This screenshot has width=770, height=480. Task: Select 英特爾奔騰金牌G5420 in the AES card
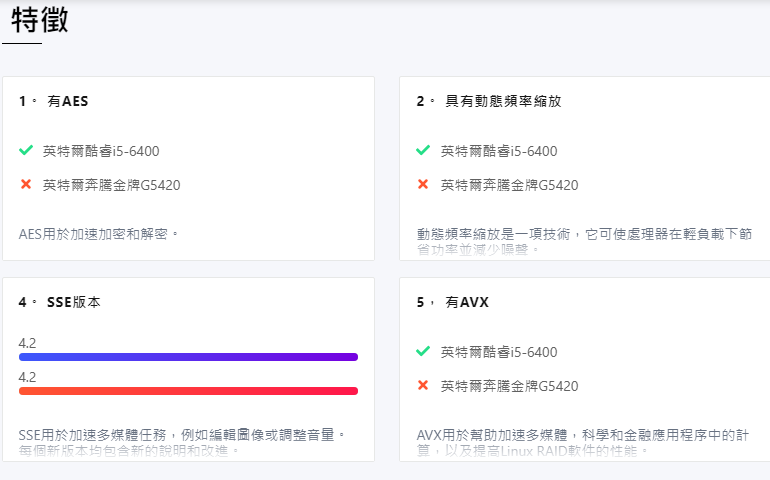pos(111,185)
